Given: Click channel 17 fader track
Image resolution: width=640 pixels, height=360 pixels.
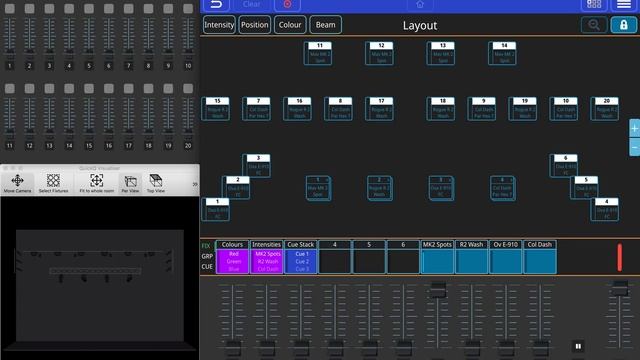Looking at the screenshot, I should [129, 117].
